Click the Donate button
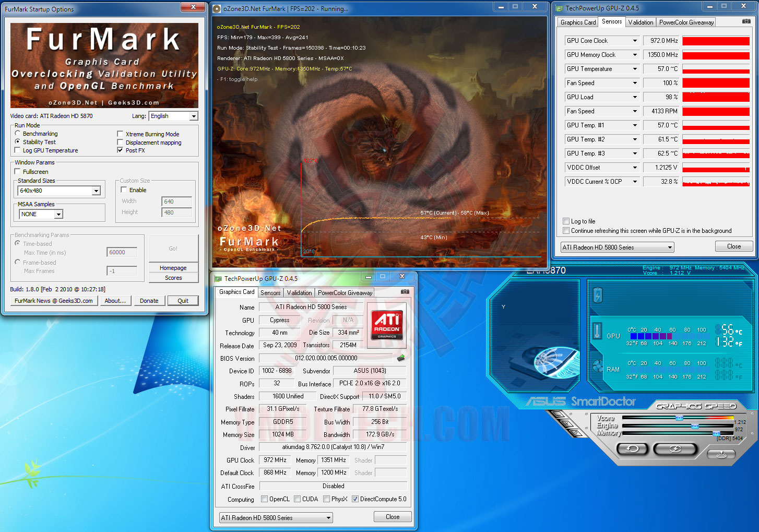 [149, 301]
